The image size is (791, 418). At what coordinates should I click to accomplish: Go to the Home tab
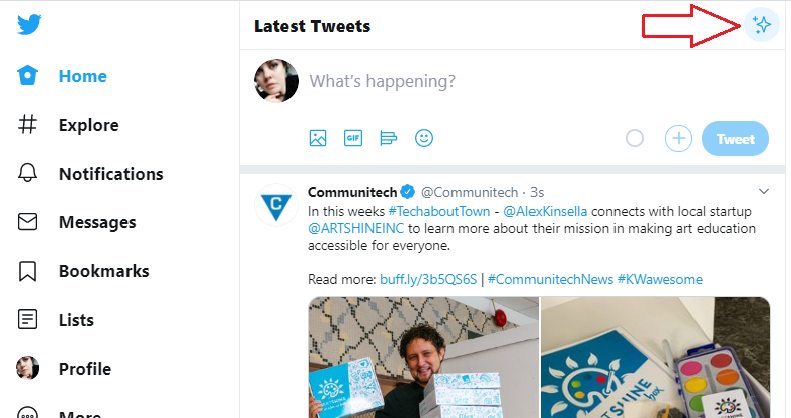[x=82, y=76]
